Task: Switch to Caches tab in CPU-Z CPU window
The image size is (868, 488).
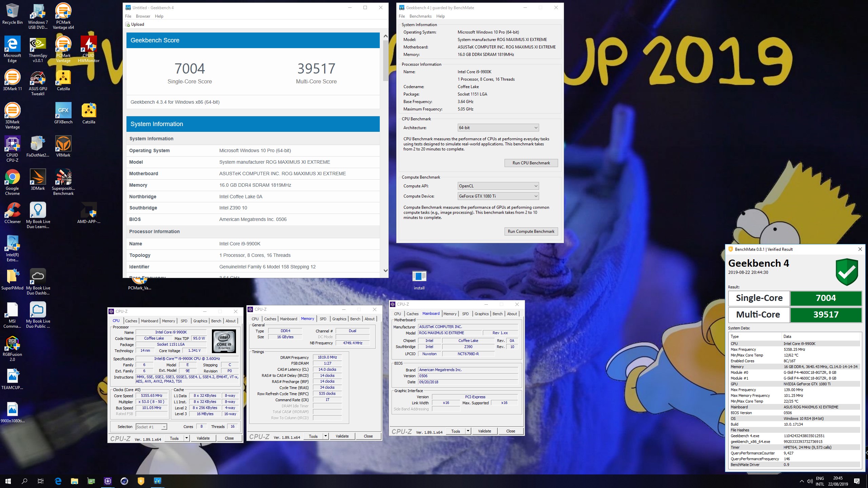Action: pyautogui.click(x=131, y=321)
